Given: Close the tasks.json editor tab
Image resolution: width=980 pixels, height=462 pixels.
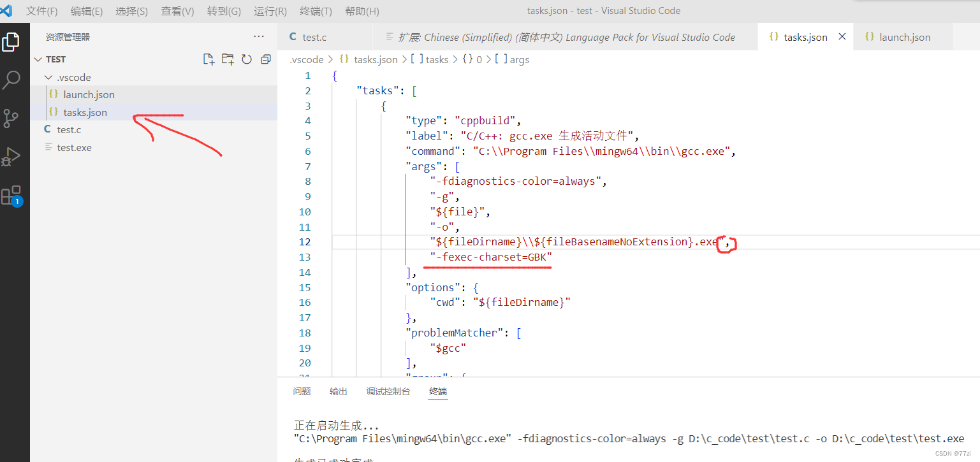Looking at the screenshot, I should click(842, 37).
